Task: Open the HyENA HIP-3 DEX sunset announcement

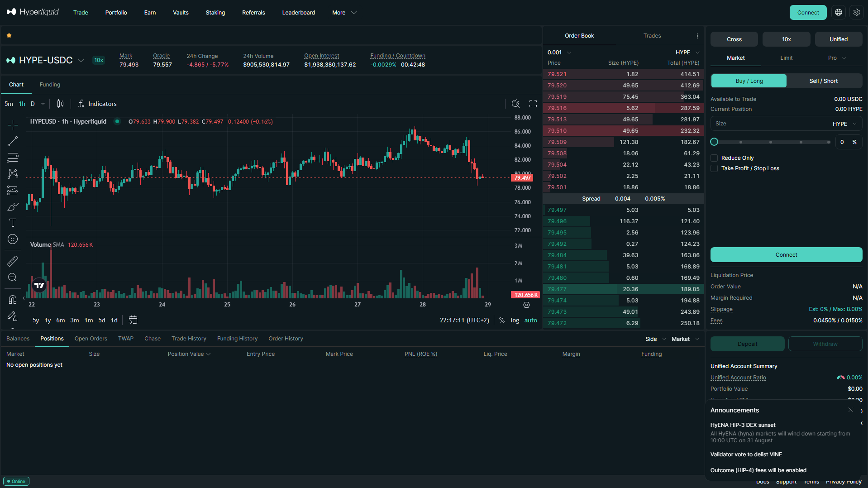Action: pyautogui.click(x=781, y=432)
